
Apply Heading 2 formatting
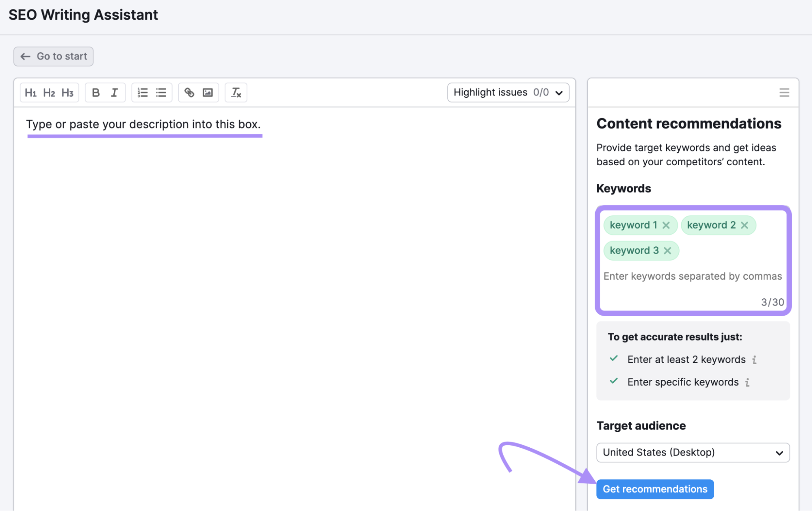pos(49,93)
